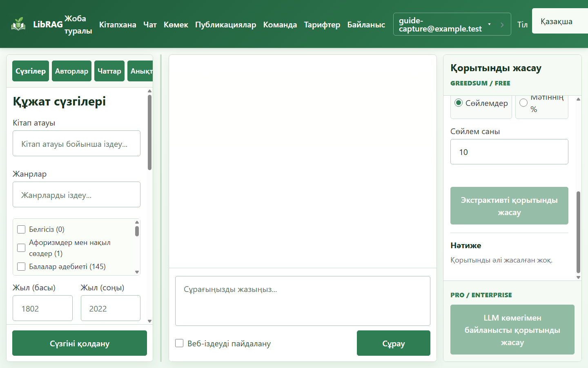588x368 pixels.
Task: Switch to the Чаттар tab
Action: [109, 71]
